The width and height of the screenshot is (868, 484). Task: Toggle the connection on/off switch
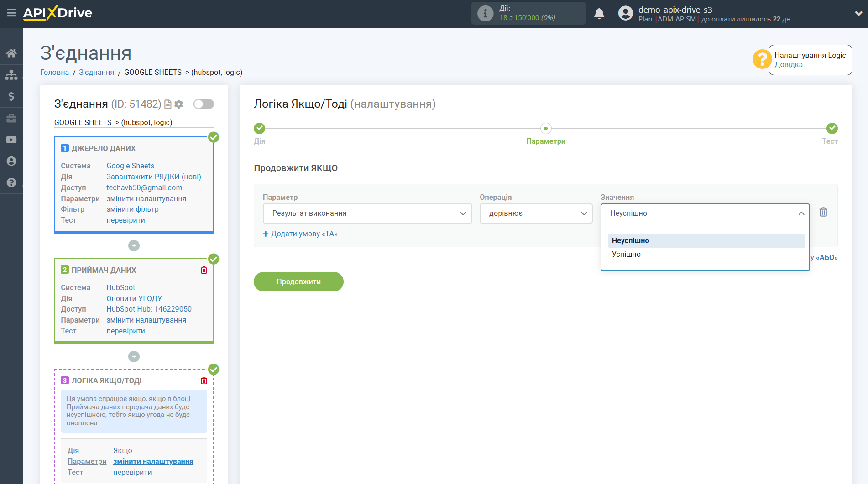pos(204,104)
